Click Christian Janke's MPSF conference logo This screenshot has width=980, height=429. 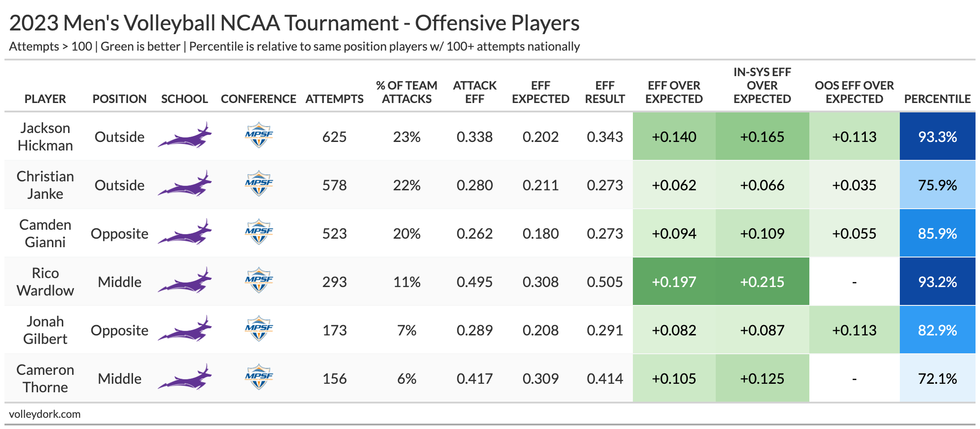[x=259, y=184]
